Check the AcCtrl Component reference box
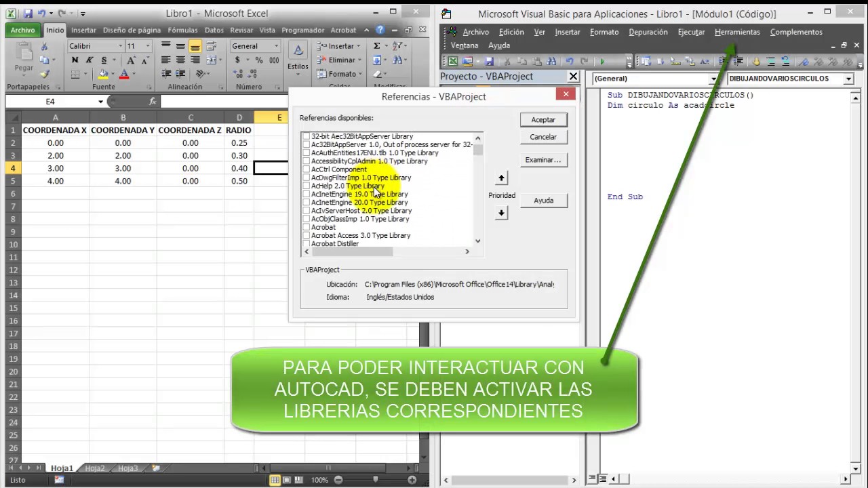This screenshot has width=868, height=488. pyautogui.click(x=307, y=169)
